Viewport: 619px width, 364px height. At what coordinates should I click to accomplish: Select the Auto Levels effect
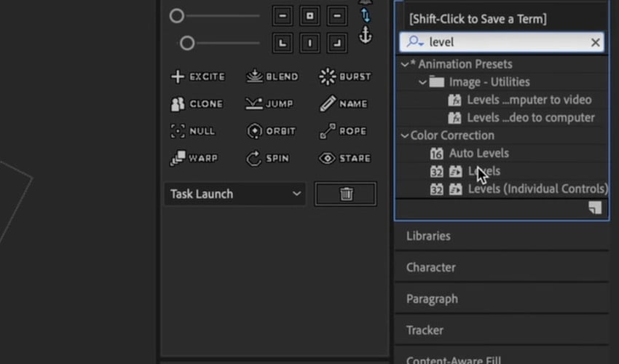tap(479, 153)
